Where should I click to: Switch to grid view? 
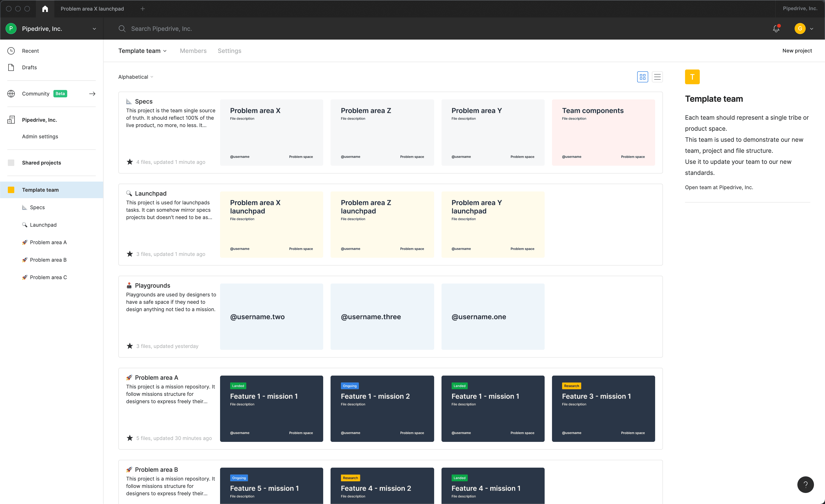pyautogui.click(x=642, y=77)
